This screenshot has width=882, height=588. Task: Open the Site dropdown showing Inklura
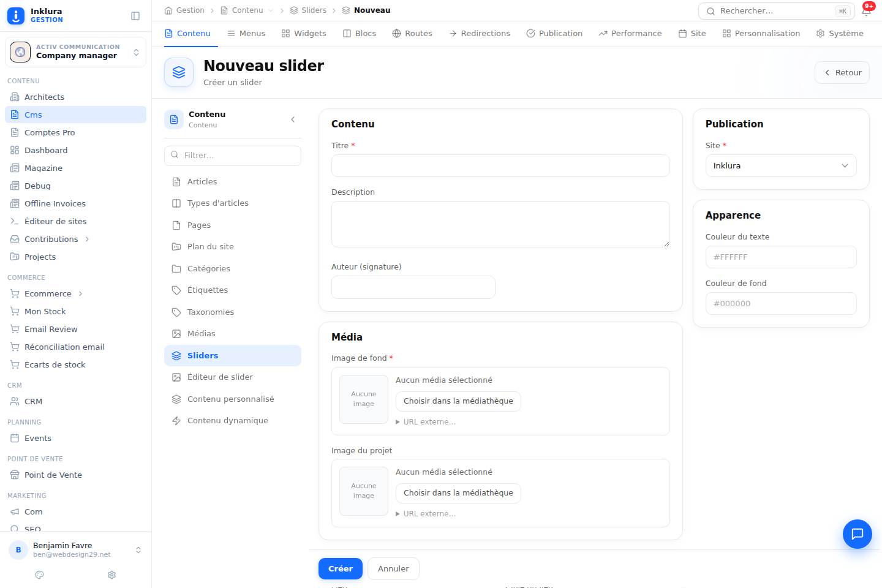coord(781,166)
